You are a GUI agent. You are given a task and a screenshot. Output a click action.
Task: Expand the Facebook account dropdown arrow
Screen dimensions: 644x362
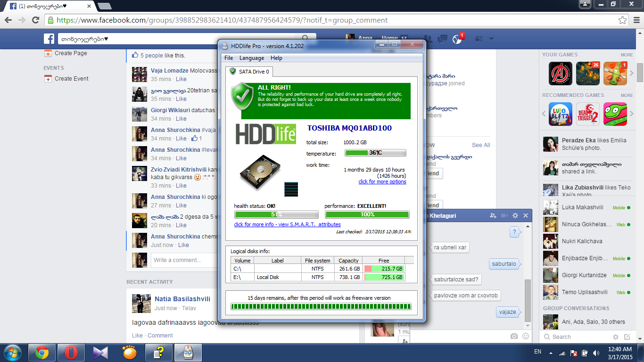click(x=491, y=39)
